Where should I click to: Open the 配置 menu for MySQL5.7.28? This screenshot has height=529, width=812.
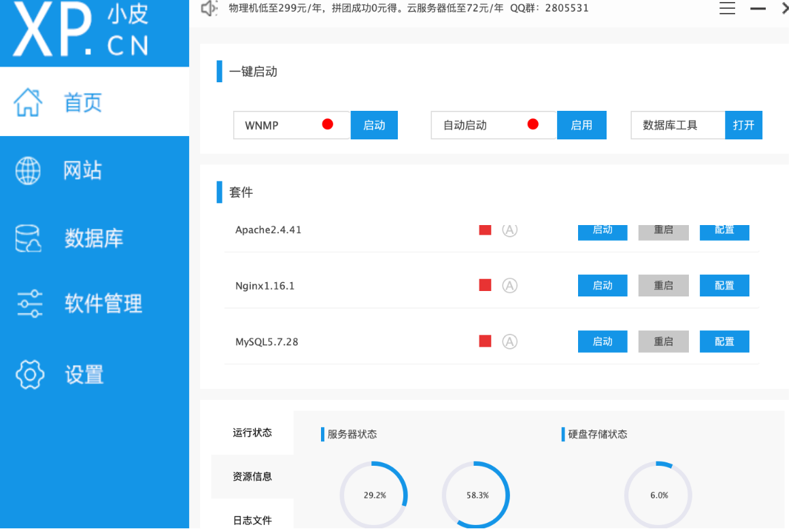point(724,341)
